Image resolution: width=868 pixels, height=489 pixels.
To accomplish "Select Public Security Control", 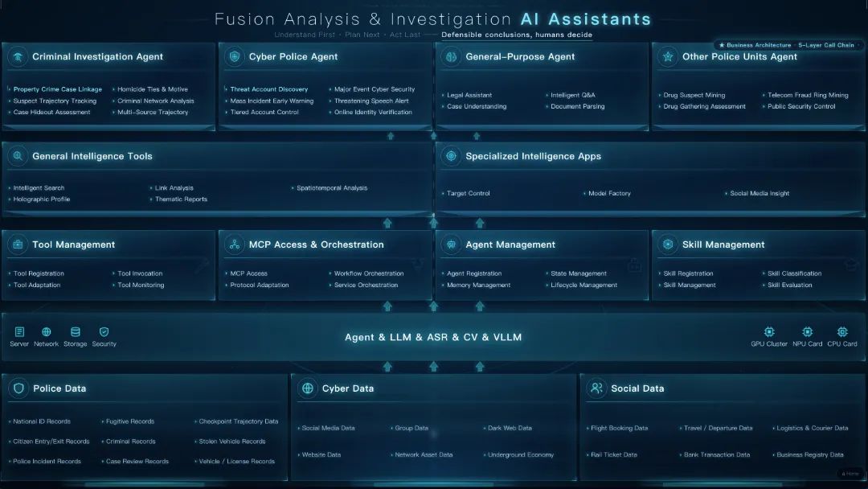I will point(801,106).
